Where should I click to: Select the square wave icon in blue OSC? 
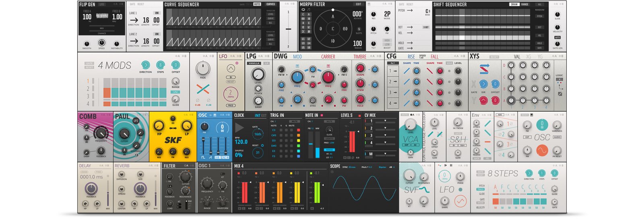point(203,157)
